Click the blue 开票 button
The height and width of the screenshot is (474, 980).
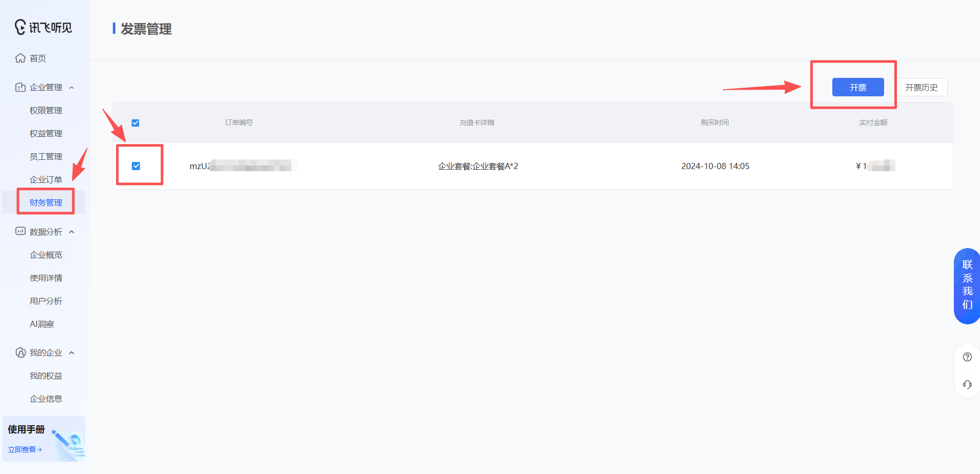click(857, 87)
